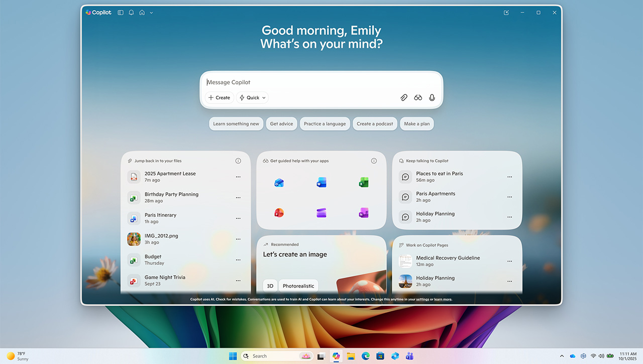Open File Explorer from the taskbar
Image resolution: width=643 pixels, height=364 pixels.
coord(351,356)
